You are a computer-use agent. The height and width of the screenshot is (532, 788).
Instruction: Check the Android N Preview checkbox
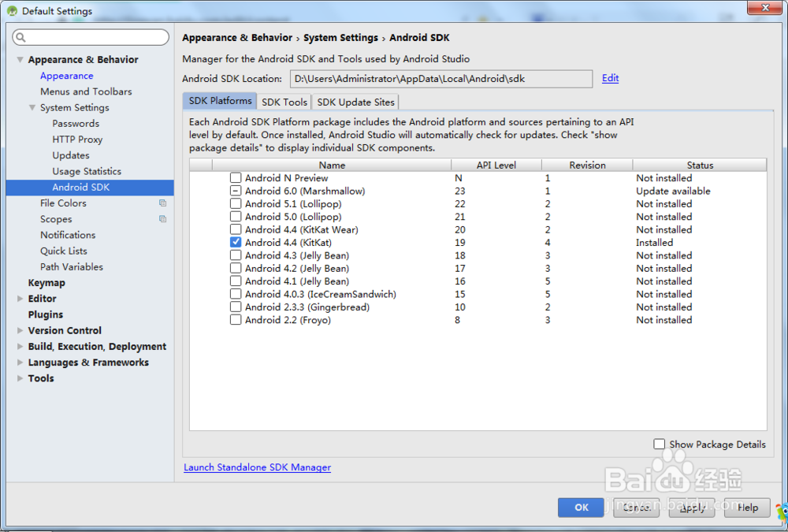(235, 178)
